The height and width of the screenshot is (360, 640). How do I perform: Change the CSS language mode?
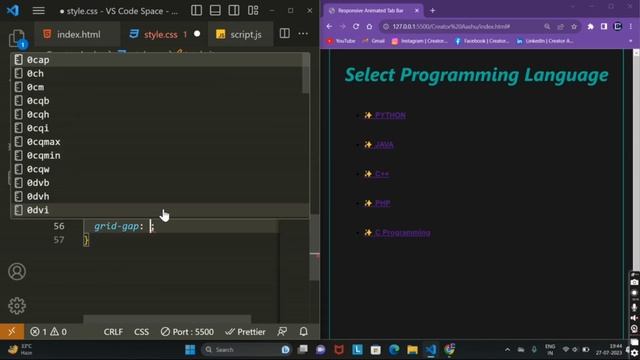click(x=141, y=332)
